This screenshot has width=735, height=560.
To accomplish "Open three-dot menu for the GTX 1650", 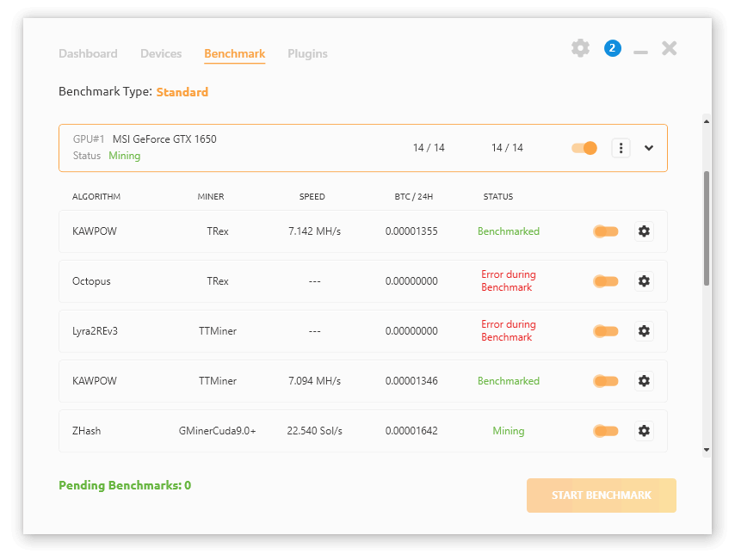I will [x=621, y=148].
